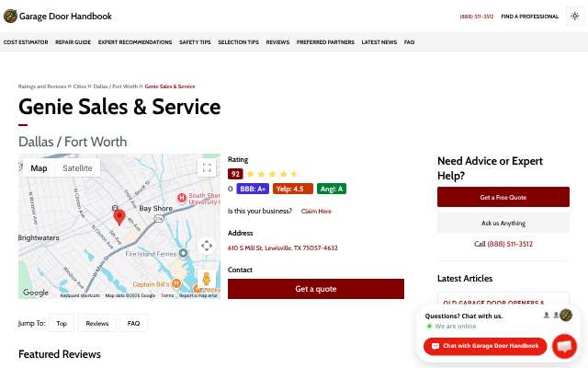
Task: Click the red location pin on the map
Action: (119, 218)
